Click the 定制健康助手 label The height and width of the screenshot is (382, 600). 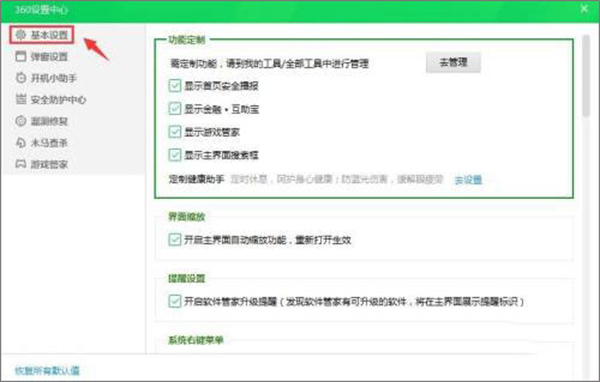coord(196,179)
